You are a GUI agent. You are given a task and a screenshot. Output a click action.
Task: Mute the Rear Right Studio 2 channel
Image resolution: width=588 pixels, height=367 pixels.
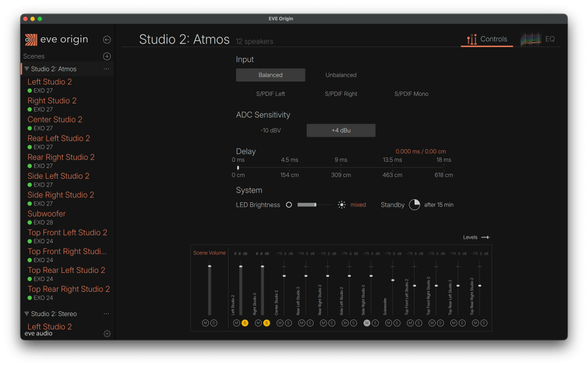323,323
